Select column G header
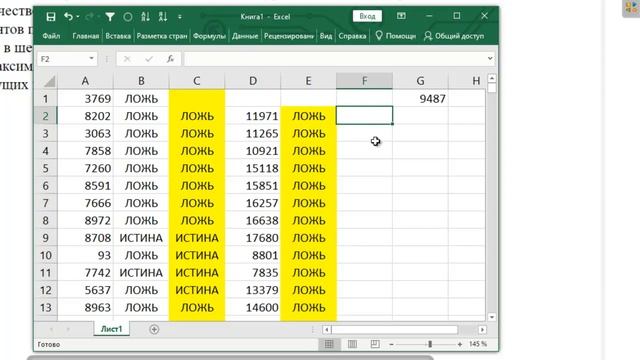This screenshot has height=360, width=640. coord(420,81)
